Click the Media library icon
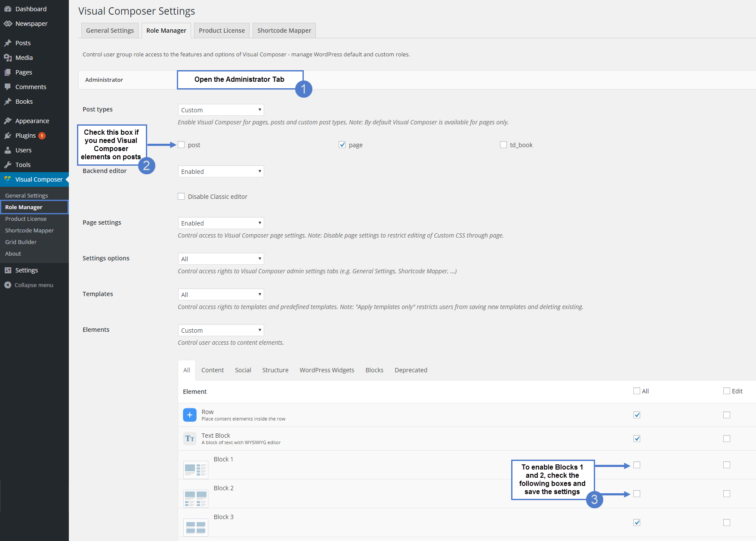756x541 pixels. (8, 58)
